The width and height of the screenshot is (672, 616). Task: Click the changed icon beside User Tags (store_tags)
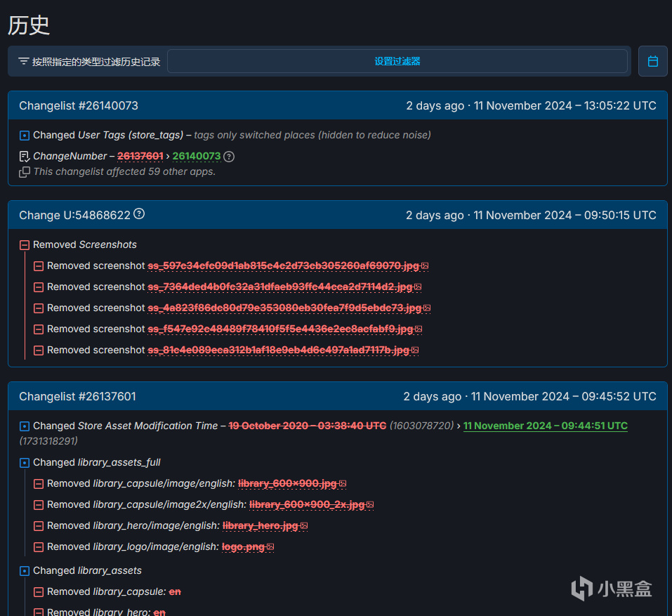25,136
